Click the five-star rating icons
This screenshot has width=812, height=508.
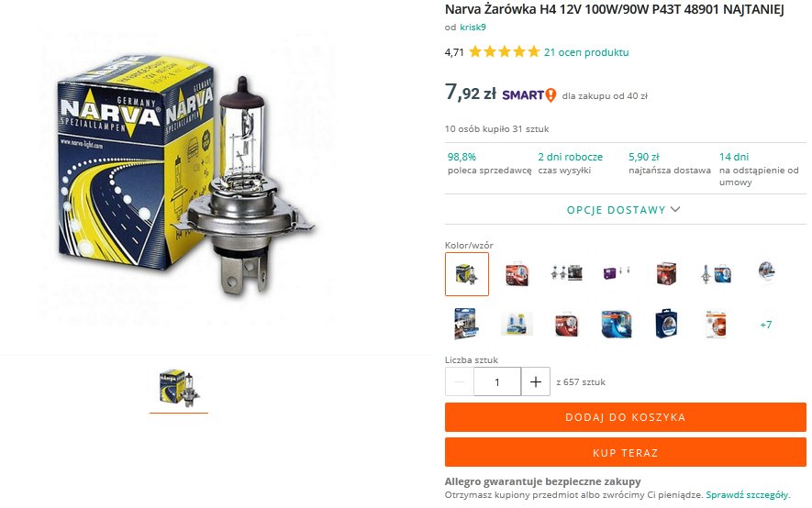point(505,51)
